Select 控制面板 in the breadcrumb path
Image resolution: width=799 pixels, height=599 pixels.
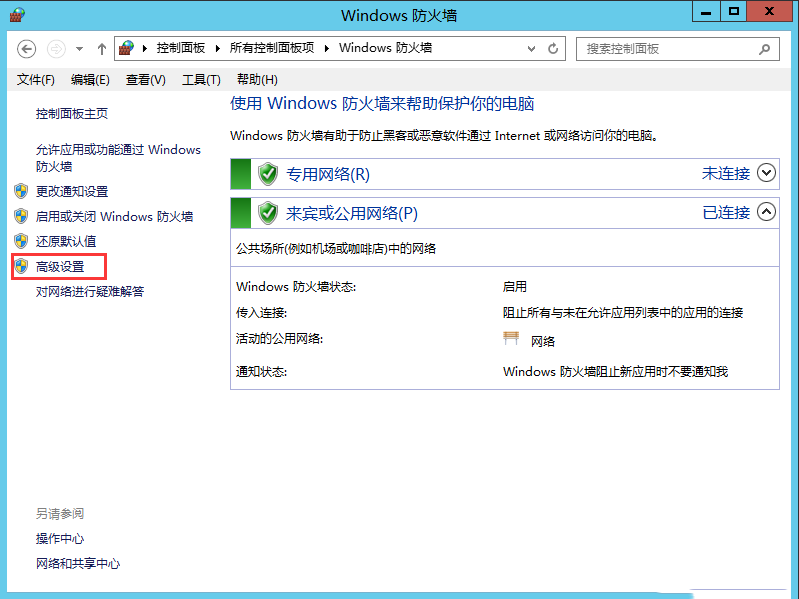pos(180,48)
